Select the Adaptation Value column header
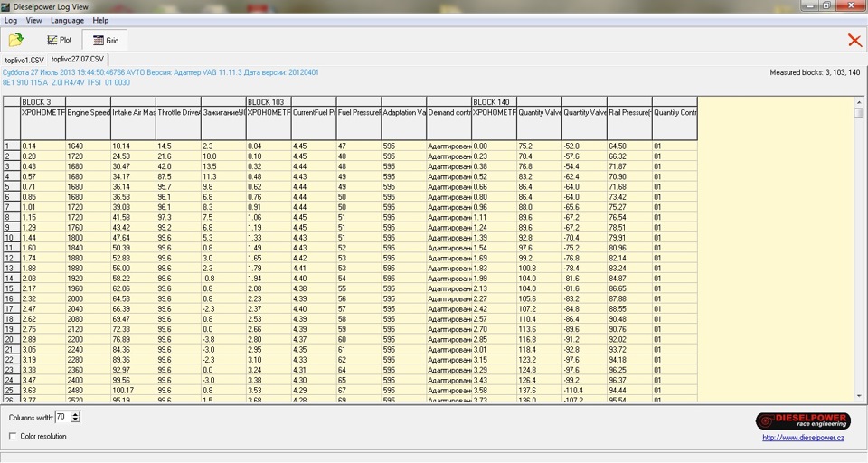The image size is (868, 463). click(x=404, y=123)
